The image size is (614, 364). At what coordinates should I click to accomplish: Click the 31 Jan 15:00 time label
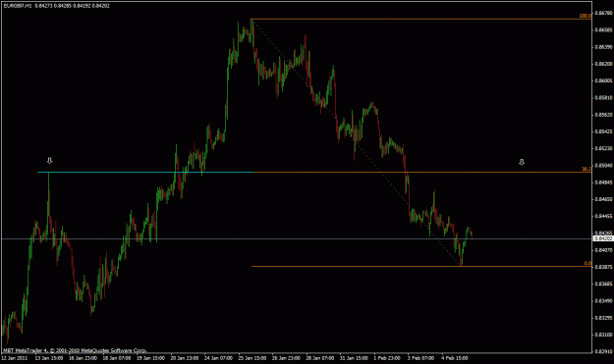click(354, 358)
